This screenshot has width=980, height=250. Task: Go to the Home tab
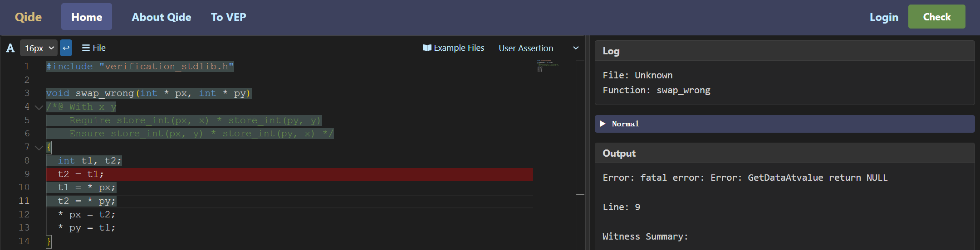[87, 17]
